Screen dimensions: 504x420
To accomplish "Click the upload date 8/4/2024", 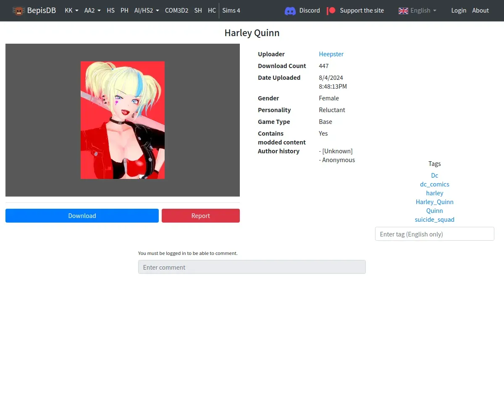I will (331, 78).
